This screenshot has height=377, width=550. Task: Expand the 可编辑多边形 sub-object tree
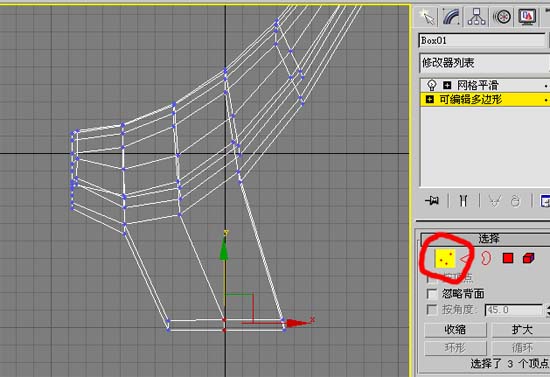pyautogui.click(x=430, y=100)
